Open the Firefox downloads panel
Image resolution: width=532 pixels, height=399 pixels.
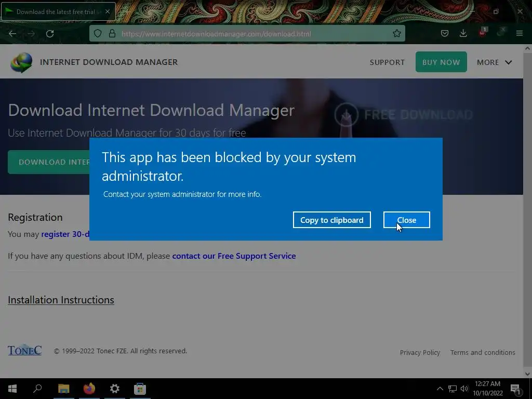(x=463, y=33)
